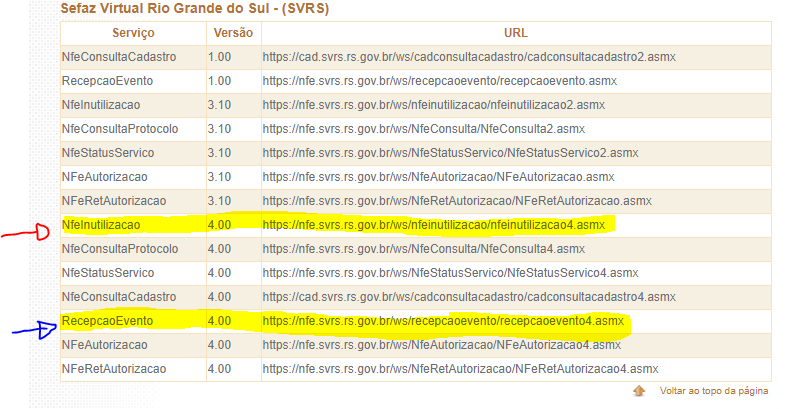This screenshot has width=800, height=409.
Task: Click the NFeRetAutorizacao.asmx URL
Action: [457, 201]
